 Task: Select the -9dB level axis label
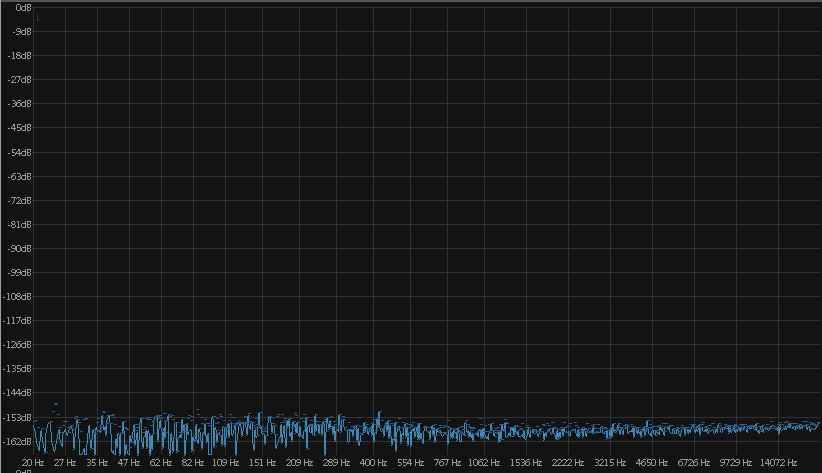20,31
